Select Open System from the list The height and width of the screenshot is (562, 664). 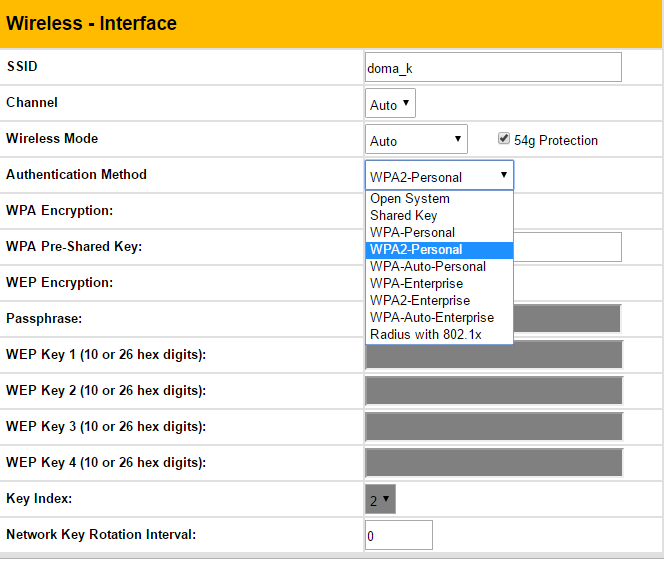(439, 199)
